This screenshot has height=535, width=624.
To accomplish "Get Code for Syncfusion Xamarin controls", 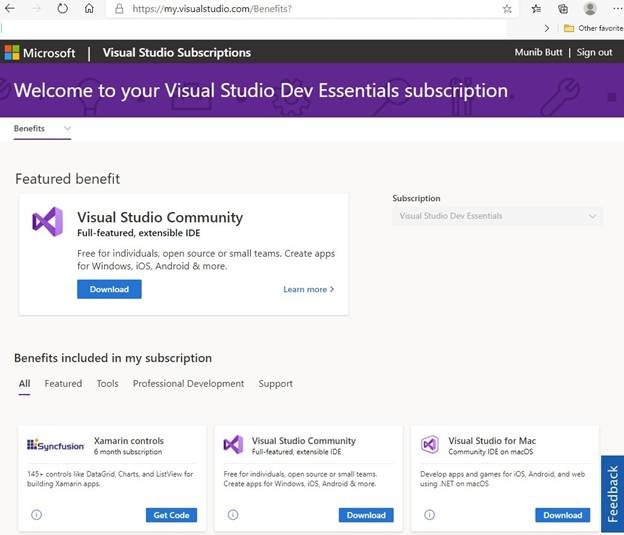I will point(171,515).
